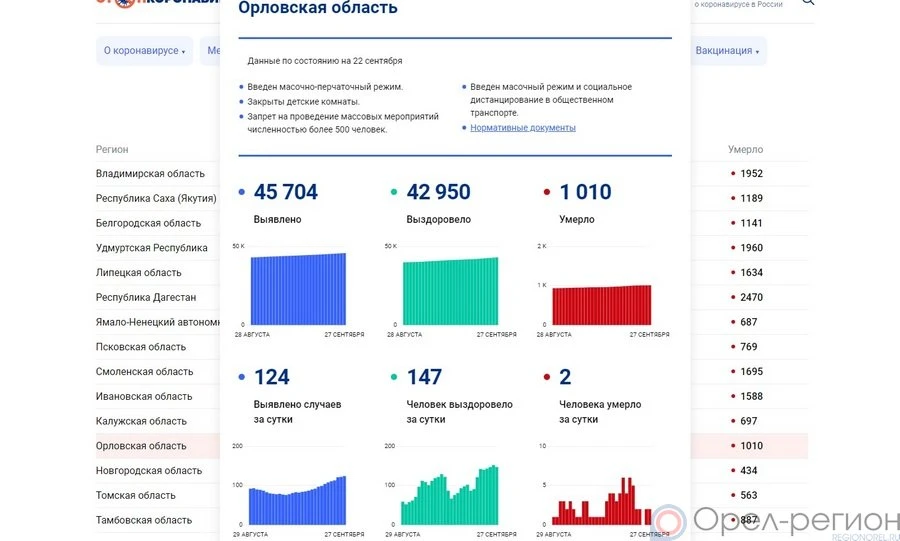Click the 'Регион' column header
Image resolution: width=900 pixels, height=541 pixels.
(112, 150)
